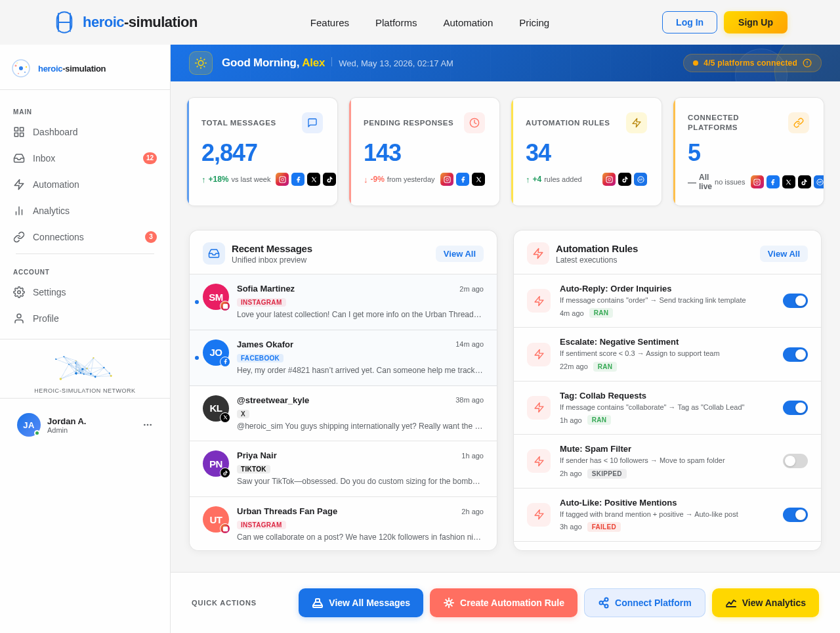Open Dashboard in the sidebar
840x633 pixels.
(x=85, y=132)
